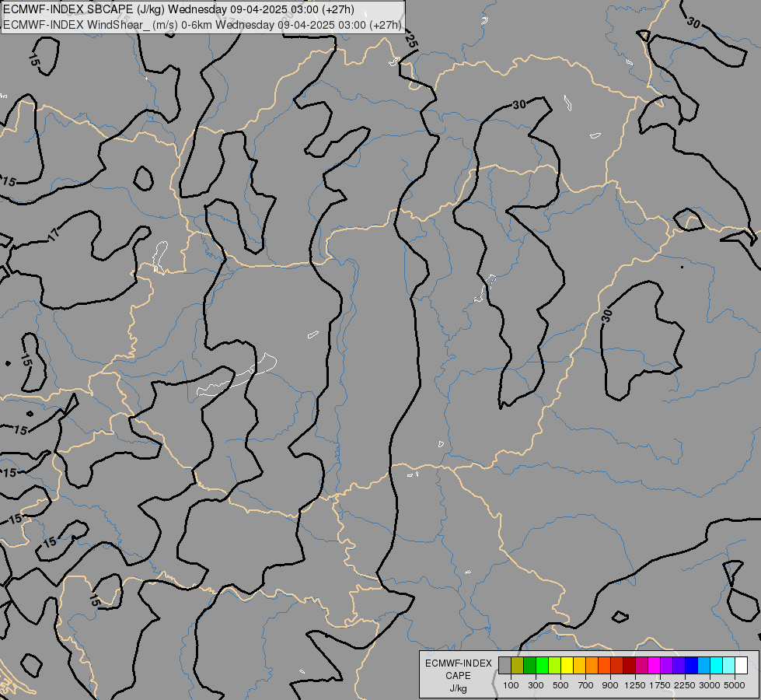The image size is (761, 700).
Task: Select the legend value 1250
Action: click(x=635, y=685)
